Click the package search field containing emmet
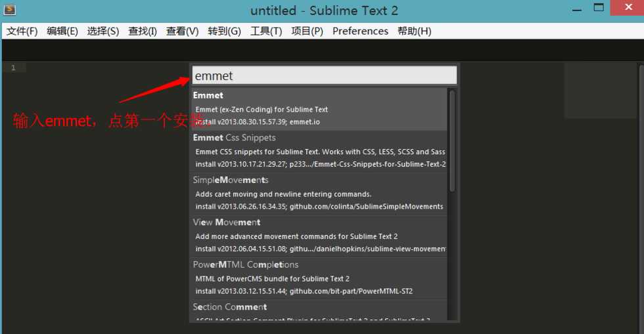 (x=325, y=75)
